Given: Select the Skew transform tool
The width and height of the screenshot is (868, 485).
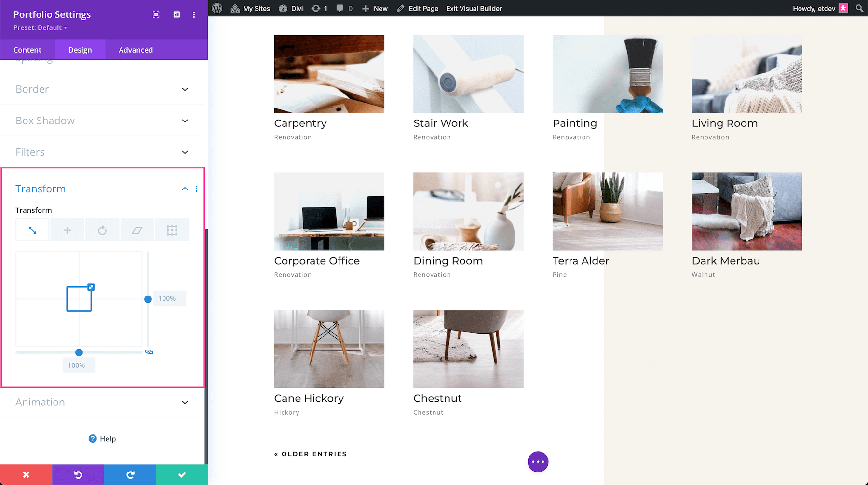Looking at the screenshot, I should (137, 229).
